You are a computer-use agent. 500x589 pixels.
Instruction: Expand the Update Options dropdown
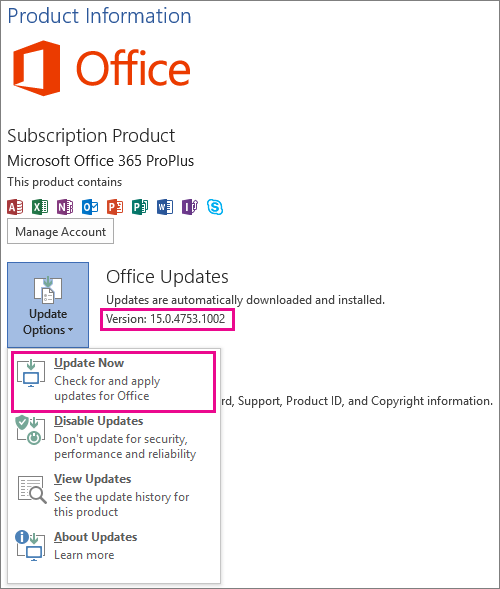(48, 305)
